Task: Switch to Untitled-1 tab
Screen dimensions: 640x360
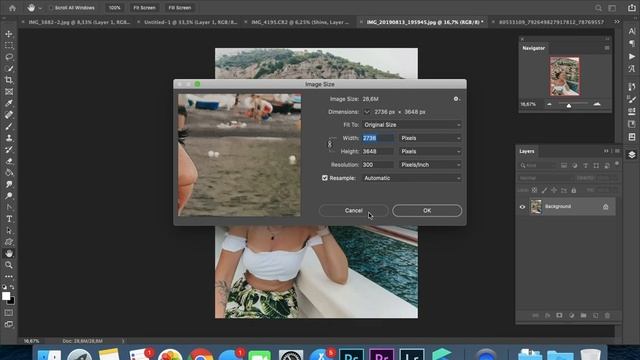Action: (191, 22)
